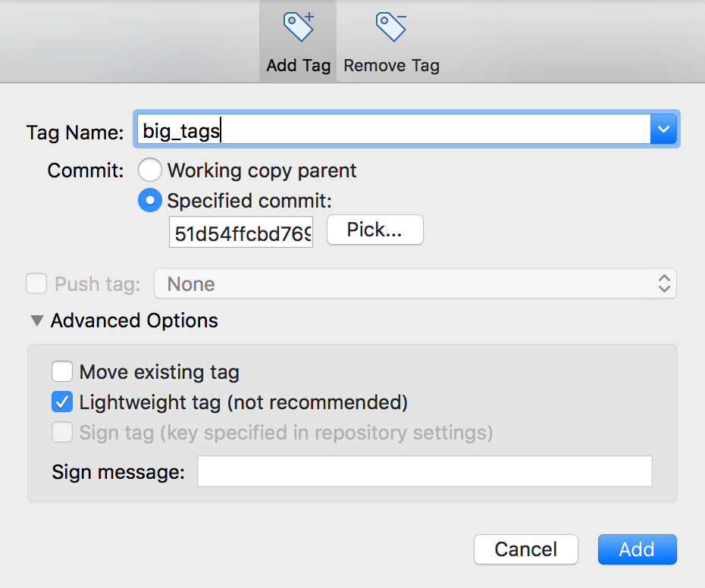Select the 'Specified commit' radio button
Screen dimensions: 705x588
pos(150,201)
